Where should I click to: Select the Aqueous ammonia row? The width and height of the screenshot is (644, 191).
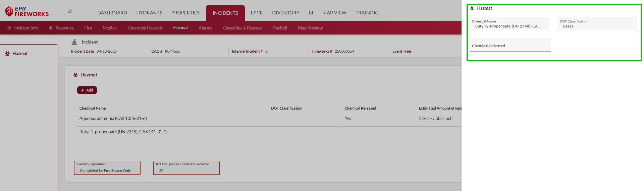pos(113,119)
